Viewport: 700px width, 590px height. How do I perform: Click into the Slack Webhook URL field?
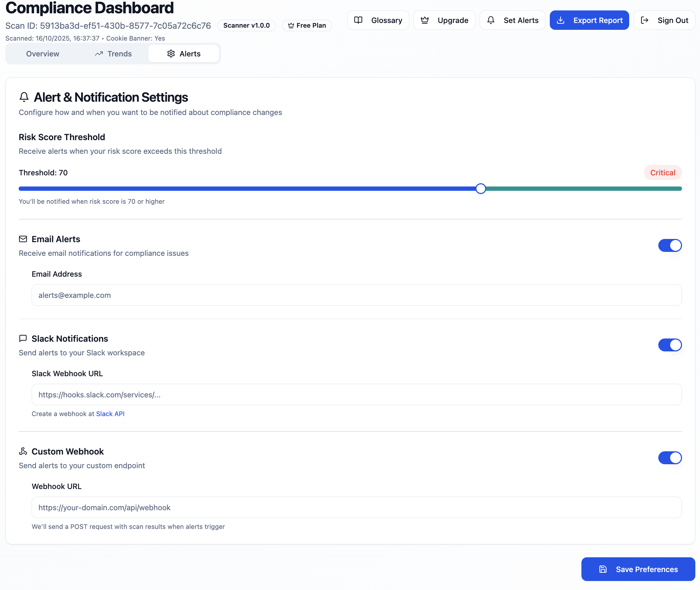pyautogui.click(x=356, y=395)
